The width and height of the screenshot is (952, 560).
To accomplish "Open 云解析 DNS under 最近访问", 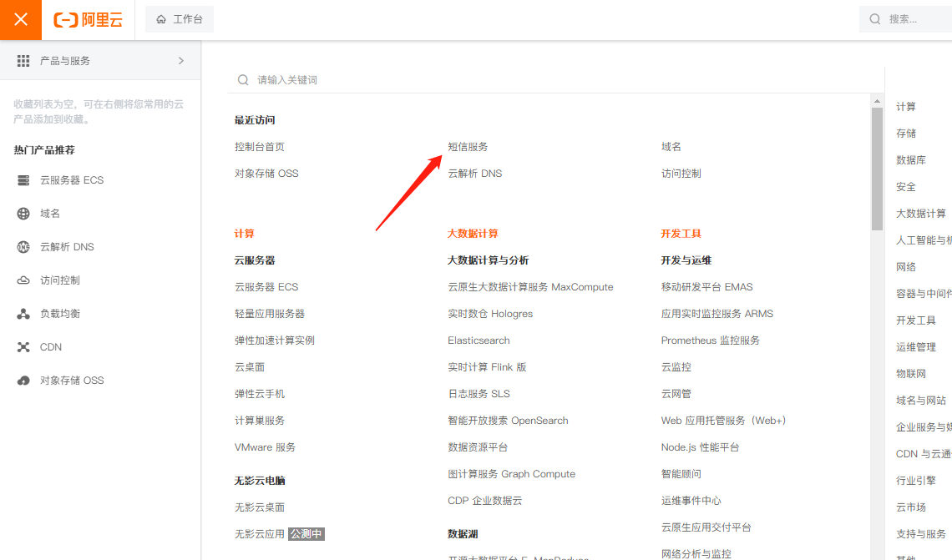I will click(475, 174).
